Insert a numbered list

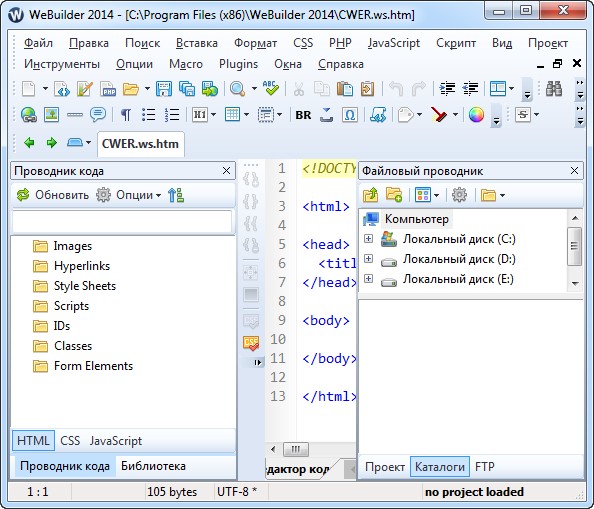pos(172,114)
